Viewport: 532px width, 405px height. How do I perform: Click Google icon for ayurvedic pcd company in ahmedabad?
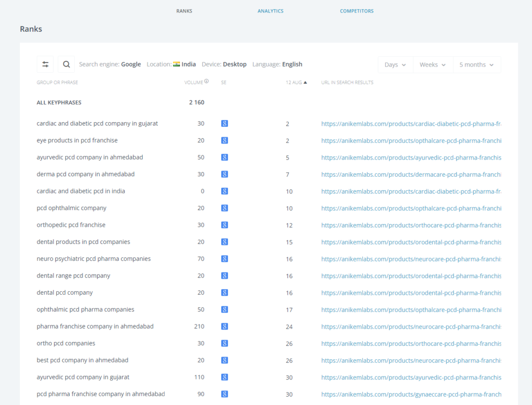(224, 158)
